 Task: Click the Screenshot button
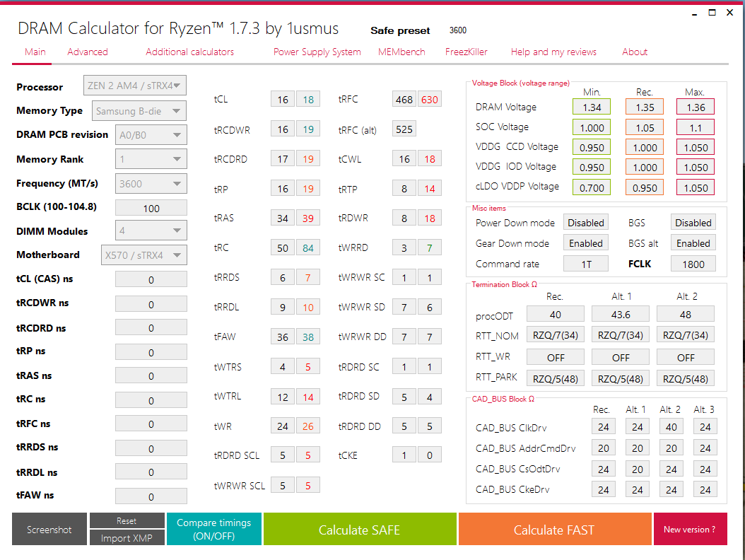click(x=49, y=529)
